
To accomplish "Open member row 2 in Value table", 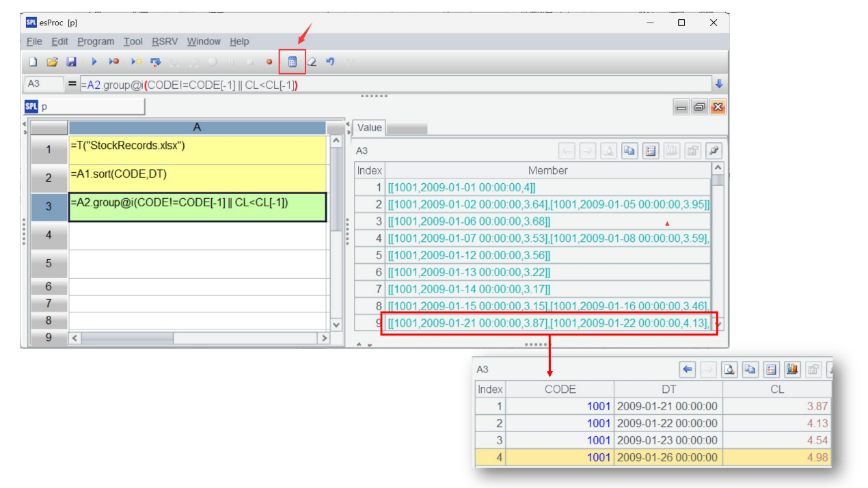I will pyautogui.click(x=547, y=204).
